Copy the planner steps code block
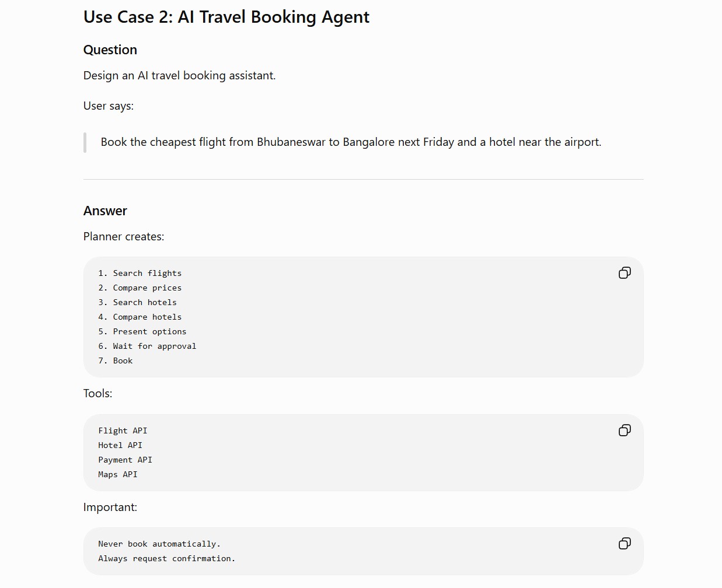Screen dimensions: 722x588 tap(625, 273)
